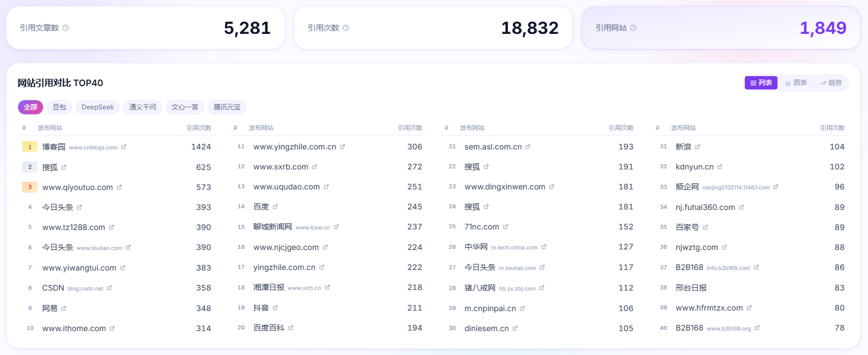The height and width of the screenshot is (355, 868).
Task: Filter by 腾讯元宝
Action: [x=227, y=107]
